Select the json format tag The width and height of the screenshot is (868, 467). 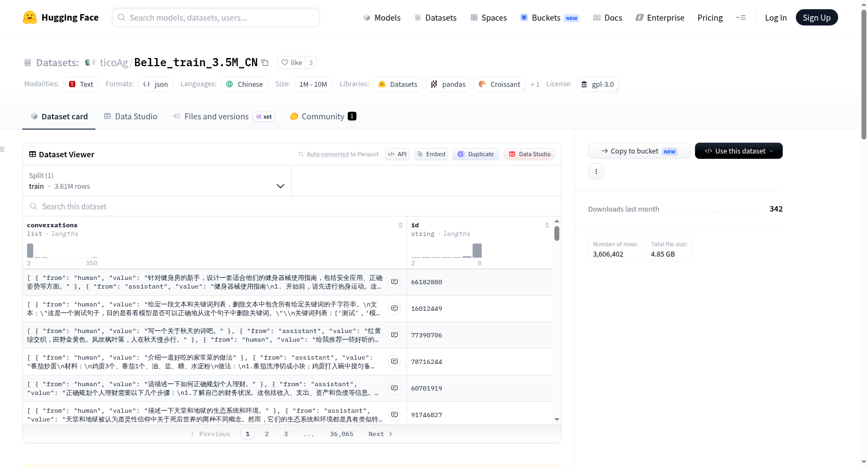pos(156,84)
